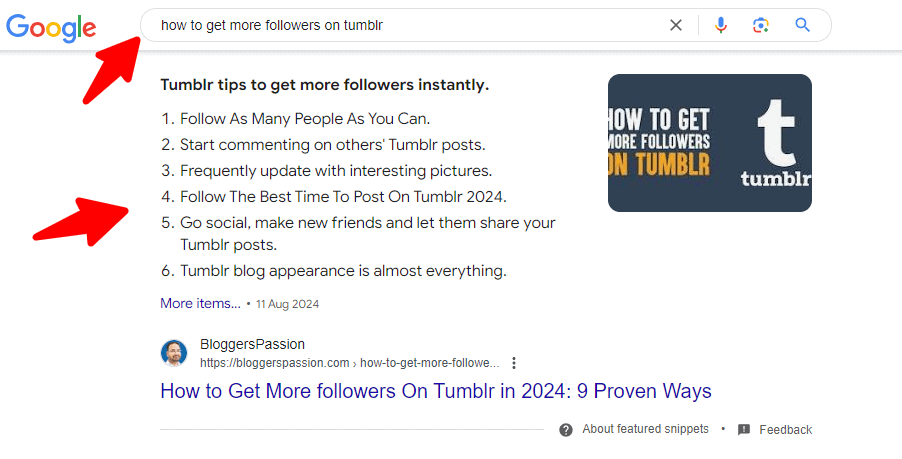Click the Feedback speech bubble icon
The height and width of the screenshot is (459, 902).
[x=744, y=430]
